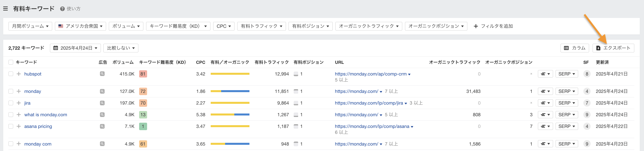
Task: Add hubspot to list with plus icon
Action: coord(19,74)
